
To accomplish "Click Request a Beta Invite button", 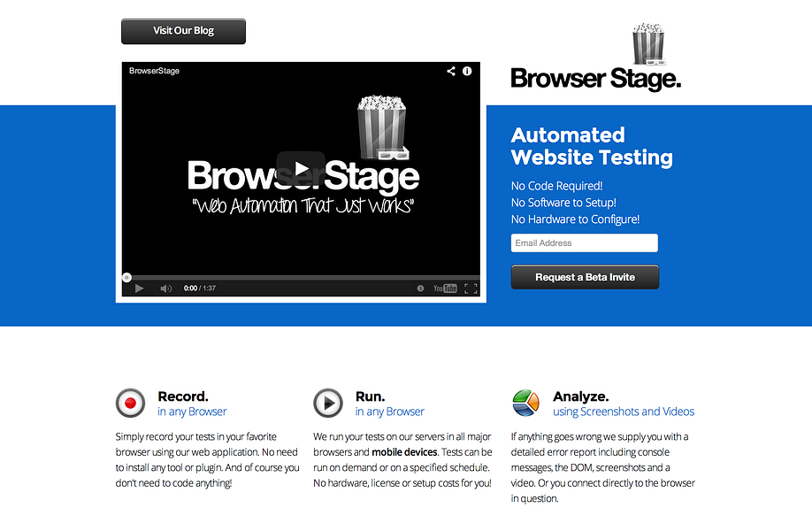I will tap(585, 277).
